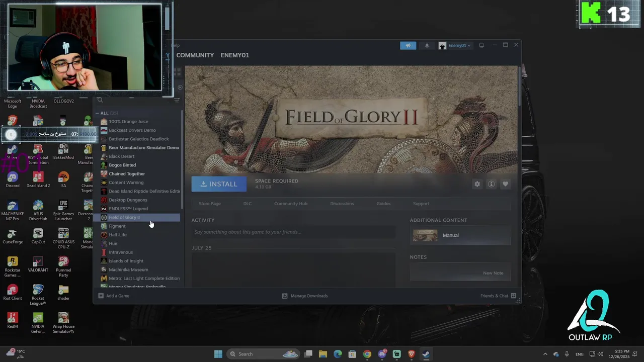This screenshot has height=362, width=644.
Task: Select Chained Together in library
Action: [127, 174]
